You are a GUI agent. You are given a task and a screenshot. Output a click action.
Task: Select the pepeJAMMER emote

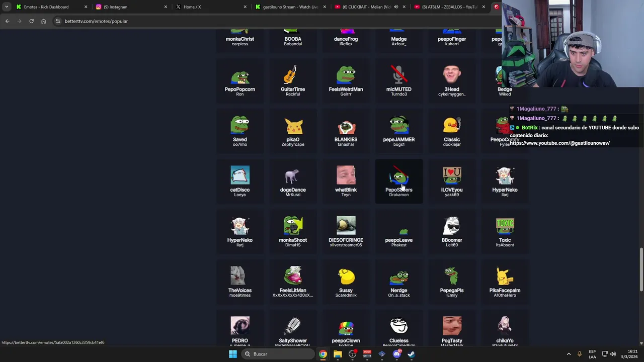point(399,131)
